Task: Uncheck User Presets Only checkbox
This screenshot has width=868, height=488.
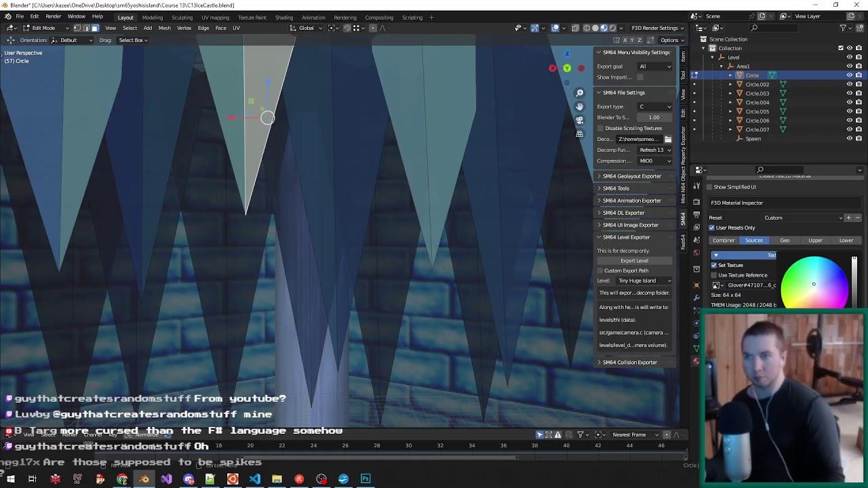Action: pos(711,228)
